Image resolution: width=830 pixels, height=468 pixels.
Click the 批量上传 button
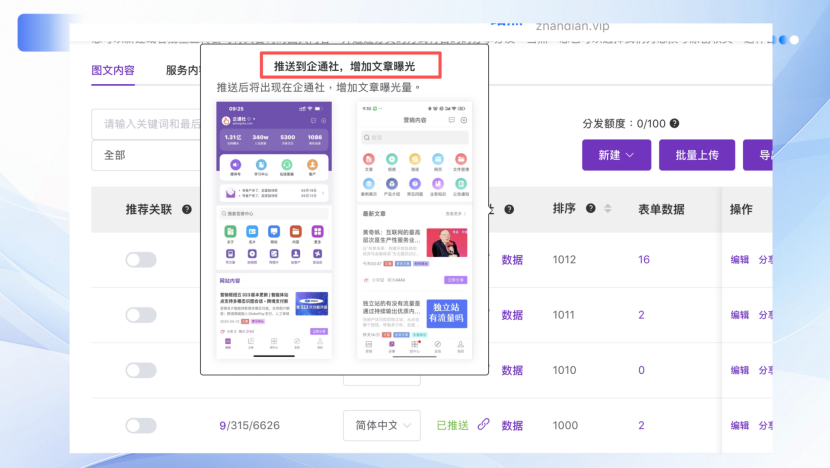click(x=697, y=155)
